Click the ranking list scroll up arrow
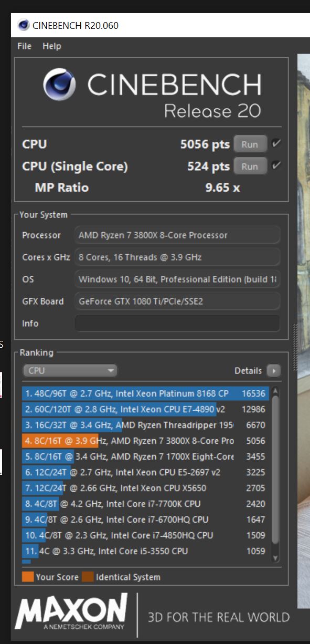Viewport: 310px width, 644px height. 275,391
